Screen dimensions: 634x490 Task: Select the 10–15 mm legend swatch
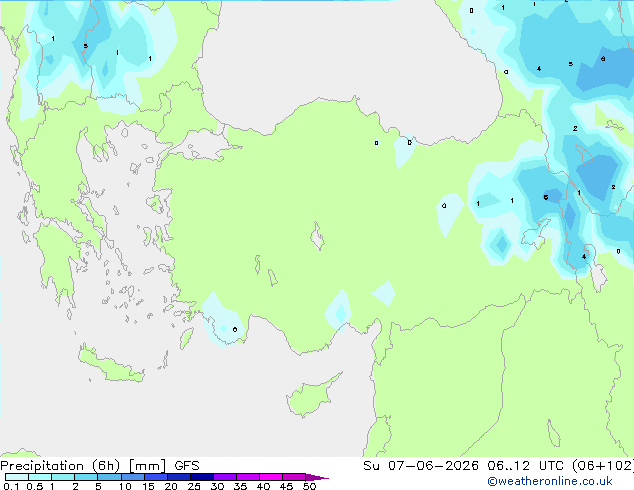pos(132,477)
